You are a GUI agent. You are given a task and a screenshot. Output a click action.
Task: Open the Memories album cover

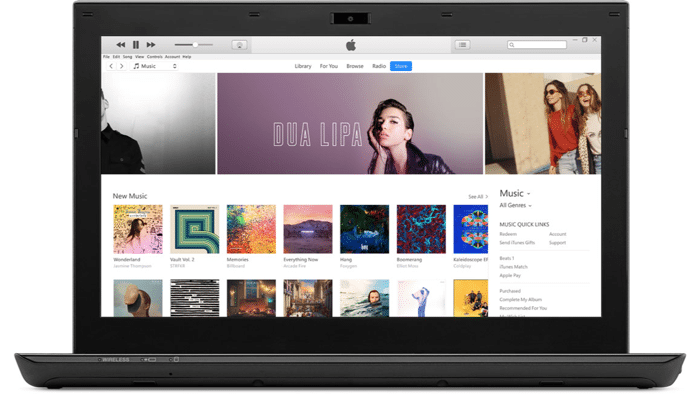point(251,229)
